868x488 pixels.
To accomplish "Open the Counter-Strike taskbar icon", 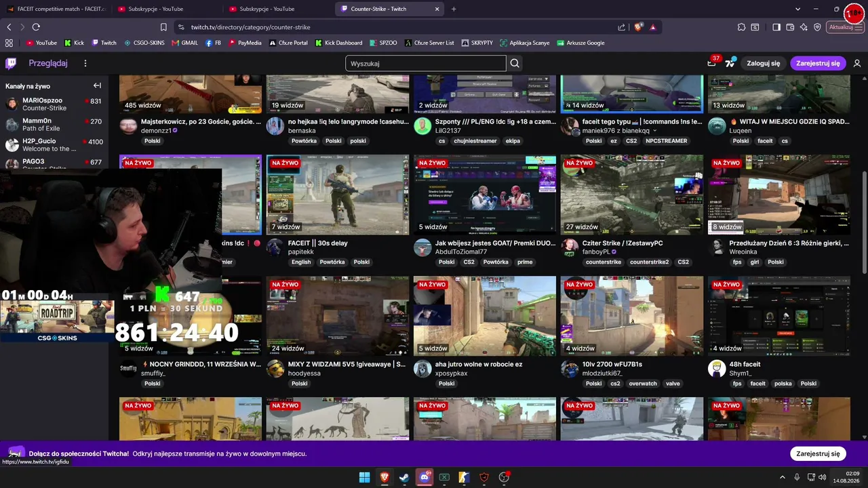I will 464,477.
